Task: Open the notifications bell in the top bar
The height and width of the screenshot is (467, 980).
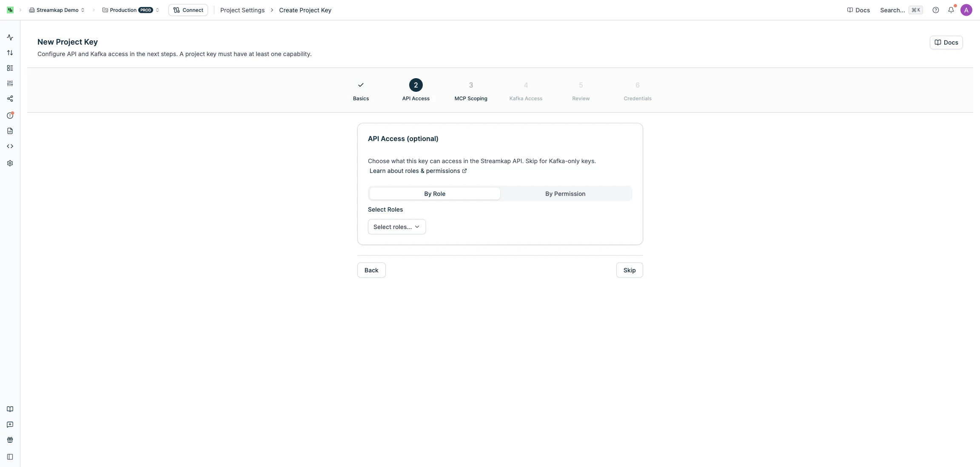Action: click(952, 10)
